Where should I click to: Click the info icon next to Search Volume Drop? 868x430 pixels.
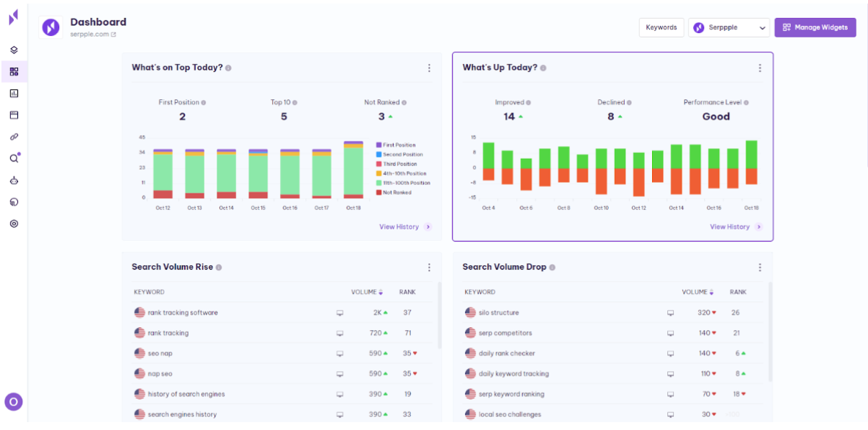point(553,267)
